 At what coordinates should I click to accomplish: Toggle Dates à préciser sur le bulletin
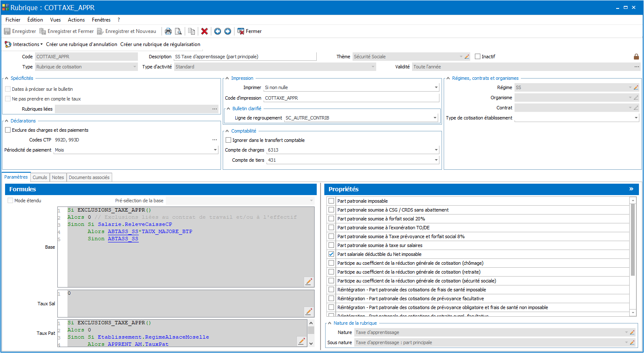(x=8, y=89)
